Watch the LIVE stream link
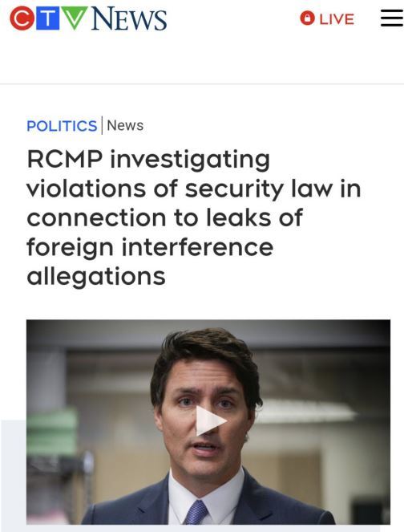The width and height of the screenshot is (404, 532). (x=327, y=18)
